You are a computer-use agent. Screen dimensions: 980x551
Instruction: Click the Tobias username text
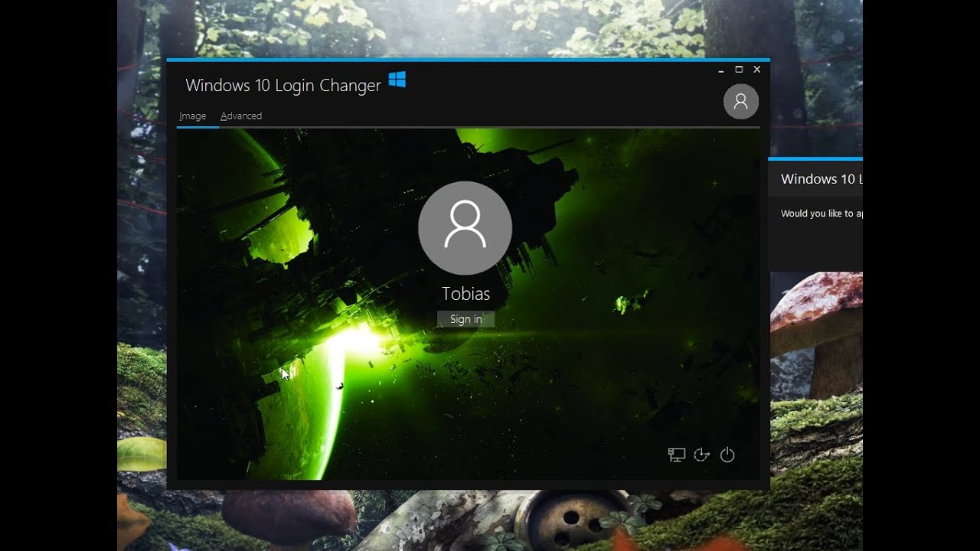[465, 294]
